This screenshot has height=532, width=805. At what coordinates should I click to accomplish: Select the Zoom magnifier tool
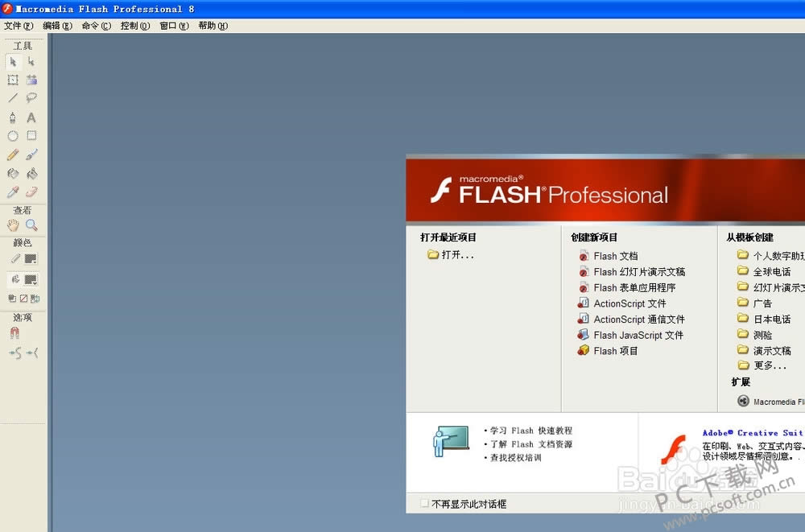tap(31, 225)
